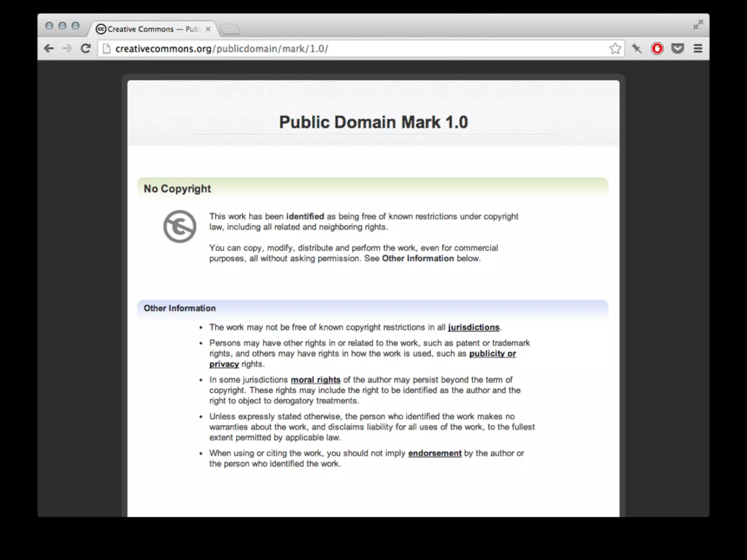Click the Pocket save extension icon
The height and width of the screenshot is (560, 747).
(677, 48)
